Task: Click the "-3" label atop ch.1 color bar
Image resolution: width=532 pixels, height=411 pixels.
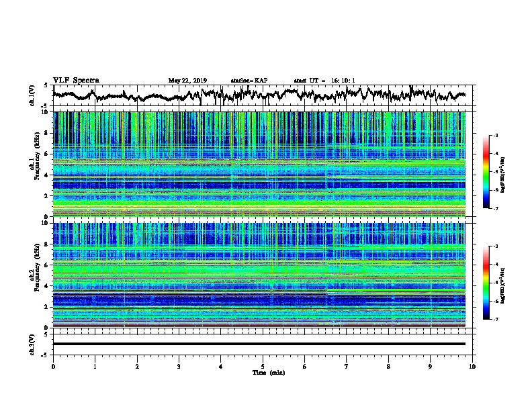Action: pyautogui.click(x=496, y=135)
